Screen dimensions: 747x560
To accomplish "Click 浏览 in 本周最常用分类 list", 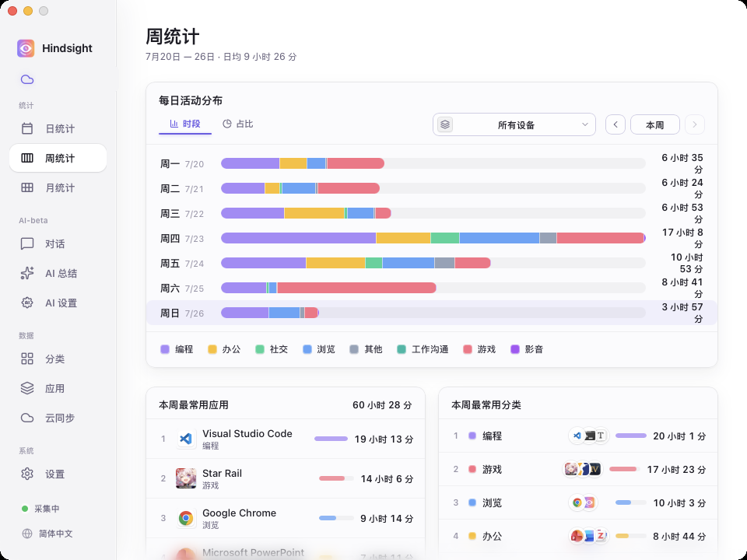I will 492,503.
